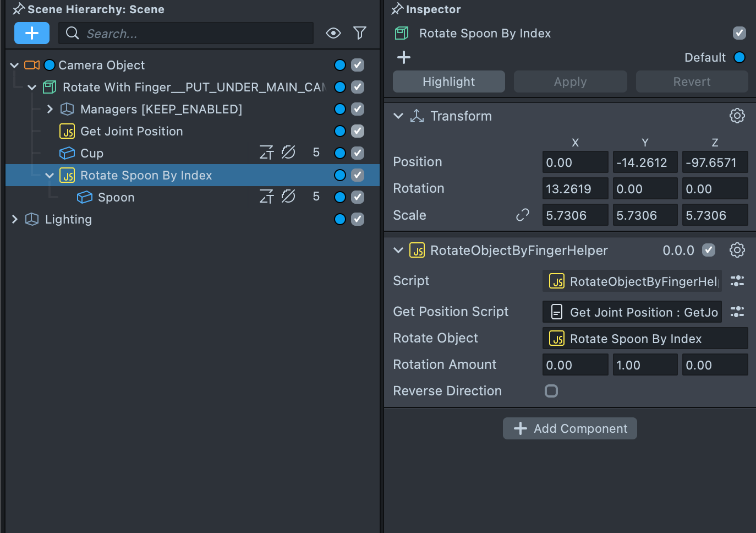The height and width of the screenshot is (533, 756).
Task: Click the Highlight button
Action: [448, 81]
